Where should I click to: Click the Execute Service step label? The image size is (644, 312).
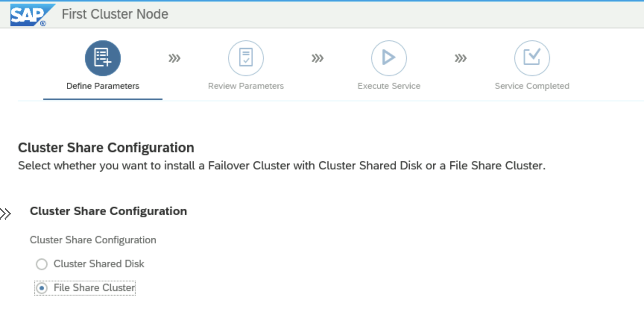click(x=389, y=86)
